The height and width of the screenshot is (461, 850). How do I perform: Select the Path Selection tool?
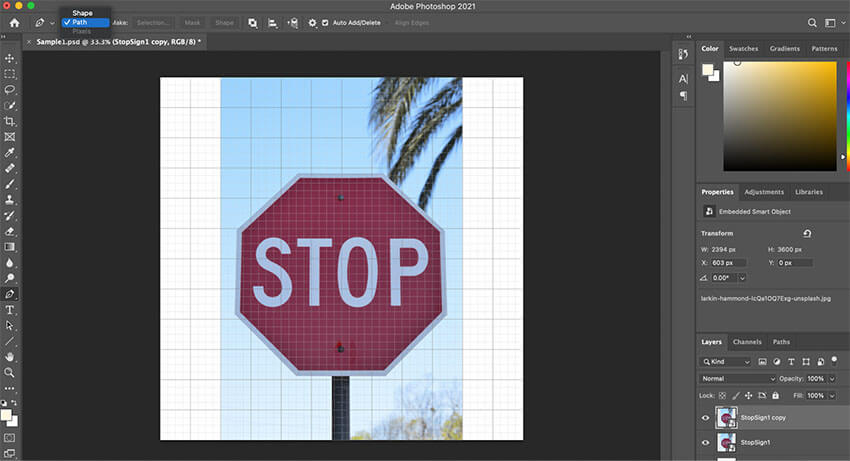[x=10, y=325]
